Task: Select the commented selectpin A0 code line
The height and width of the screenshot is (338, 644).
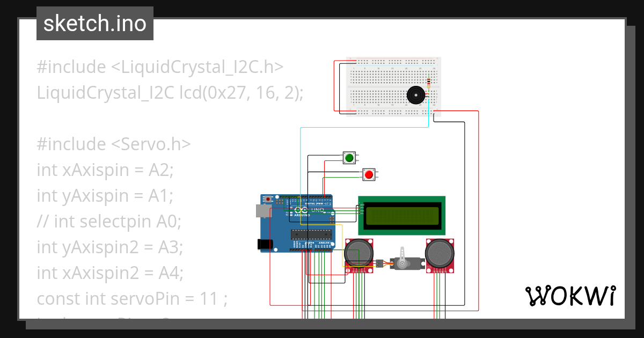Action: [109, 221]
